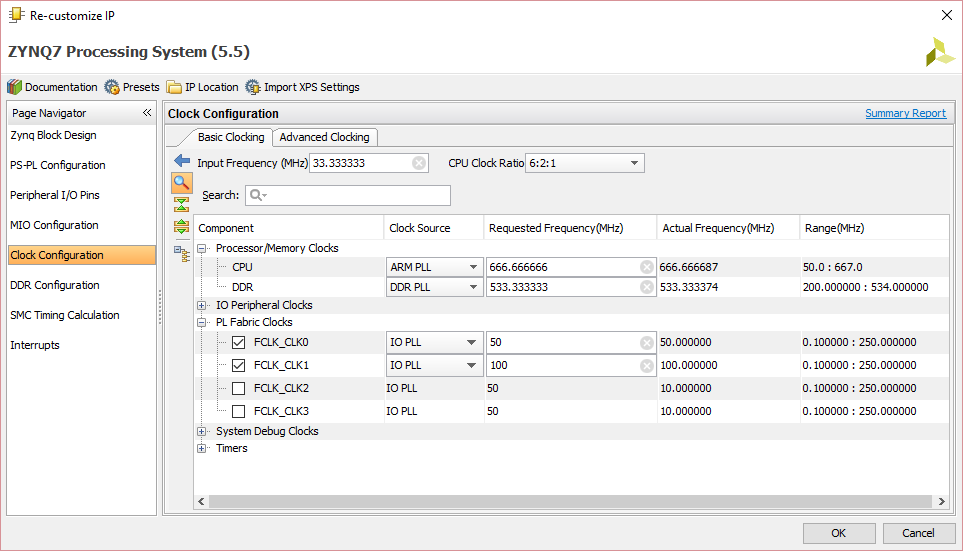Click the Clock Source column header
This screenshot has height=551, width=963.
point(434,228)
